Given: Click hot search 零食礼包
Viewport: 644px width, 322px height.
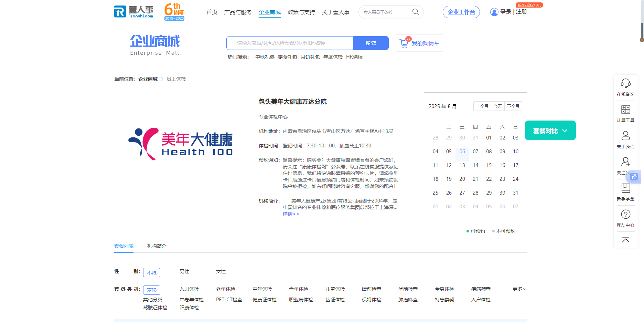Looking at the screenshot, I should pos(288,57).
